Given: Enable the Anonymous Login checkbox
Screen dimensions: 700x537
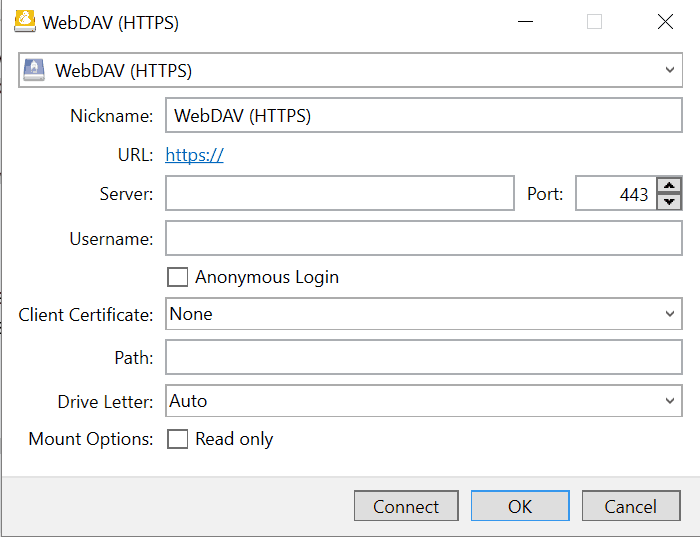Looking at the screenshot, I should [x=177, y=277].
